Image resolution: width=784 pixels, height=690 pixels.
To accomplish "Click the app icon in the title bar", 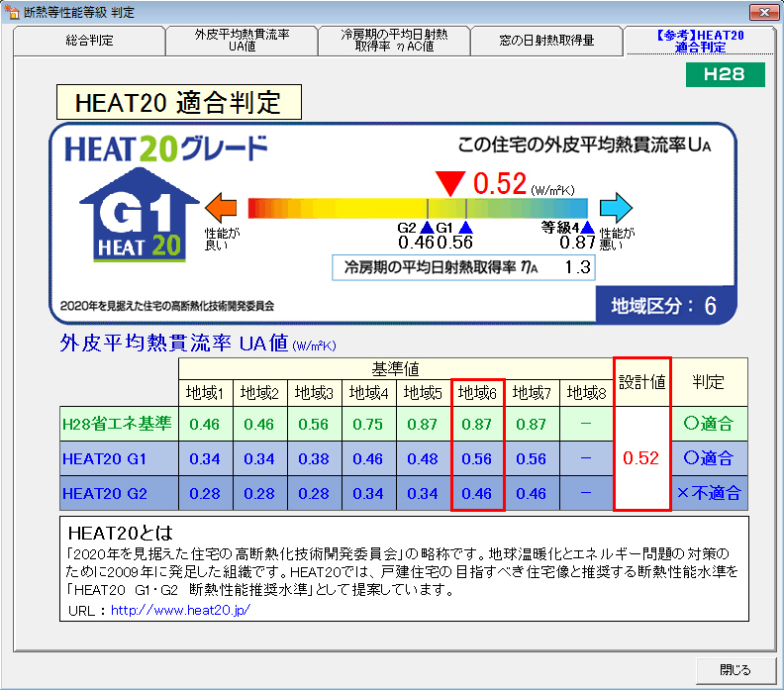I will pos(11,11).
